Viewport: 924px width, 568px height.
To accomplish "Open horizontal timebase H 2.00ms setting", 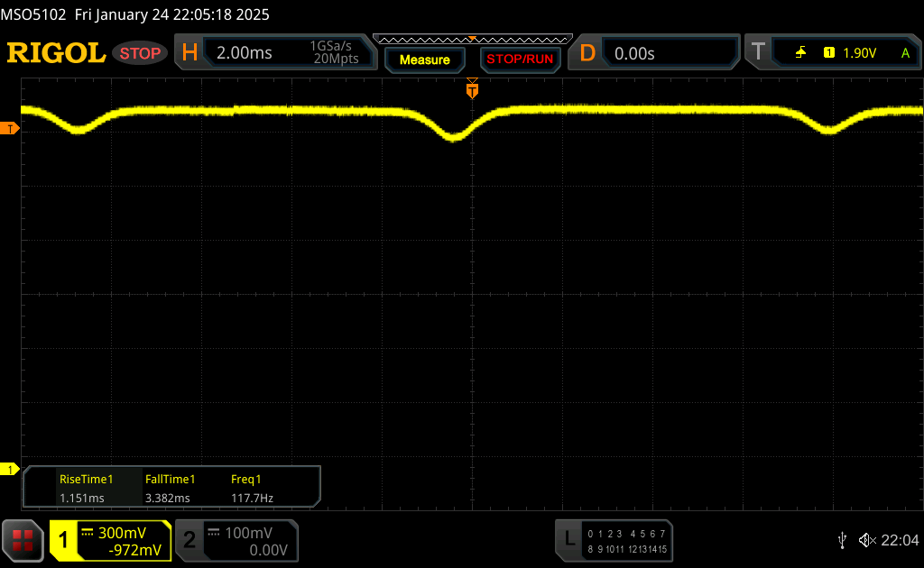I will tap(276, 52).
